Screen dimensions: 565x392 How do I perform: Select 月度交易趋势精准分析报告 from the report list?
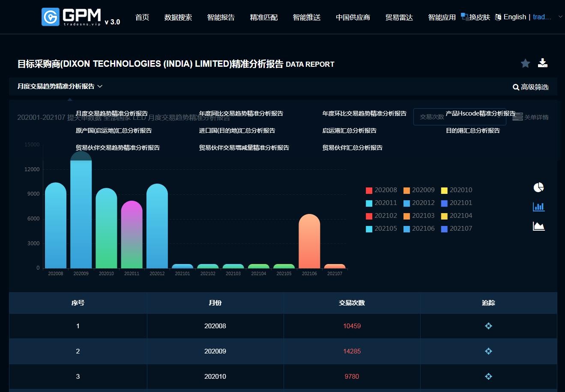[112, 113]
